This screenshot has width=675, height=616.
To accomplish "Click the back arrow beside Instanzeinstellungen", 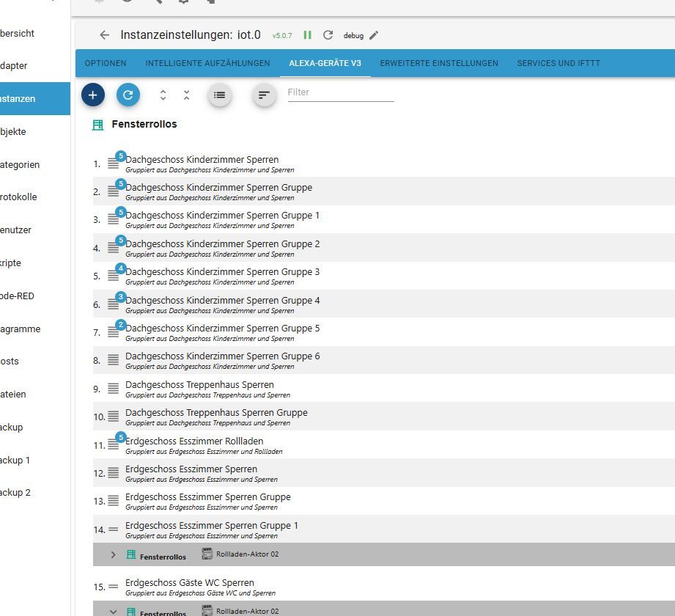I will (105, 35).
